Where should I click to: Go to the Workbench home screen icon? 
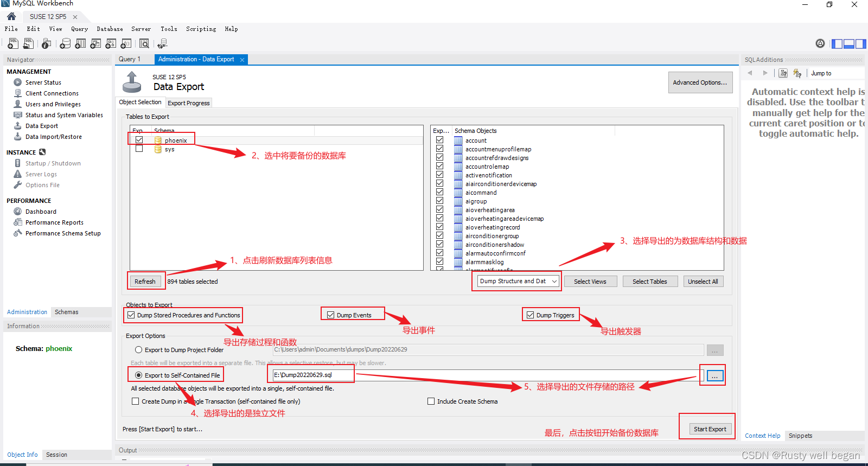tap(11, 16)
